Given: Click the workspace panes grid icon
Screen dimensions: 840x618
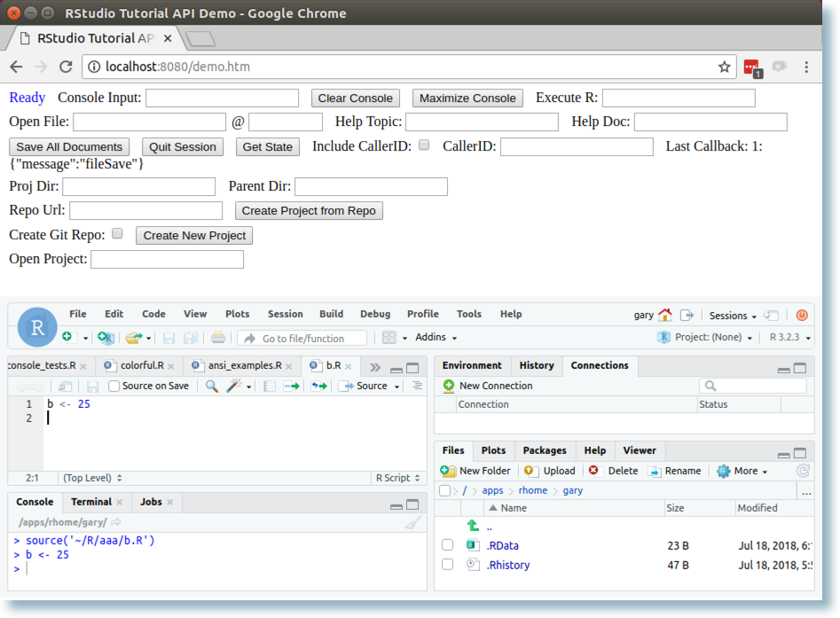Looking at the screenshot, I should click(389, 338).
